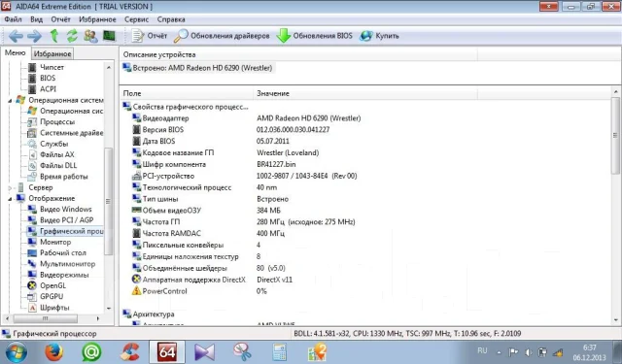Click the details list scroll-down arrow
622x364 pixels.
point(615,320)
